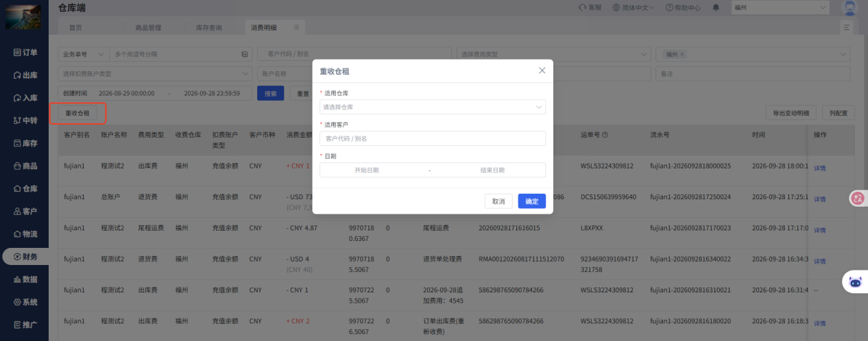Open the 业务单号 type dropdown
The width and height of the screenshot is (868, 341).
[x=83, y=54]
